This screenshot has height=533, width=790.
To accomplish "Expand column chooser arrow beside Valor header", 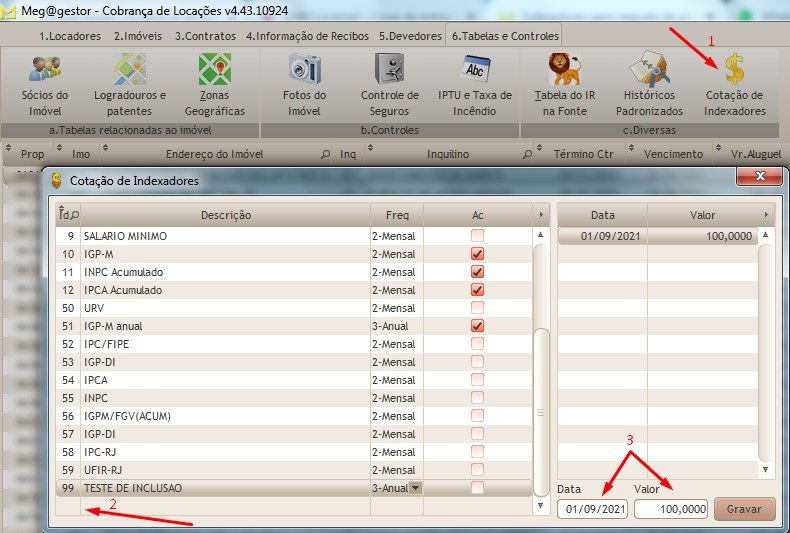I will click(x=766, y=215).
